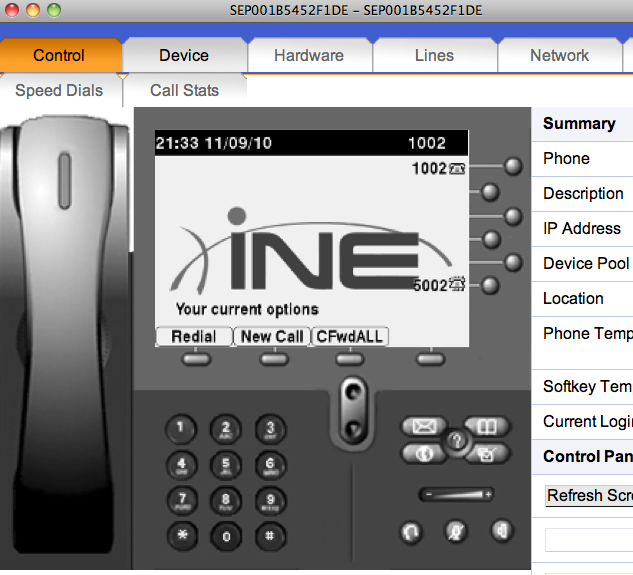Raise volume with the plus end
Screen dimensions: 633x575
[488, 495]
